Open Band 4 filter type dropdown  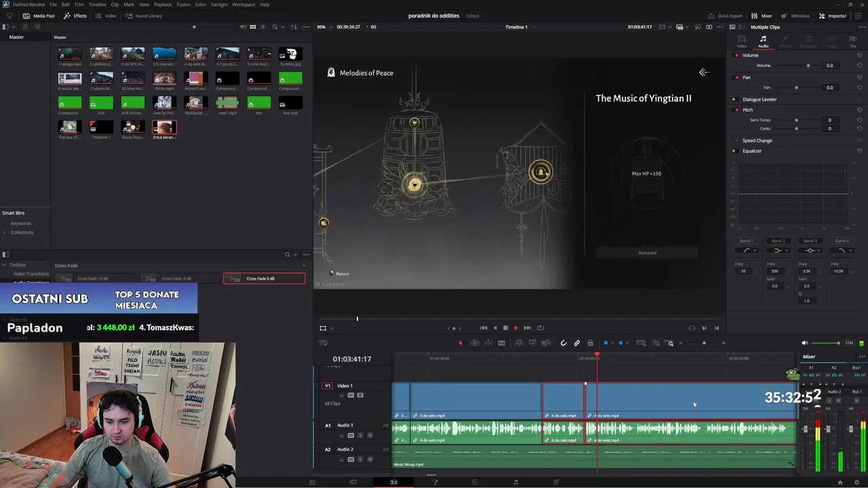pos(842,251)
